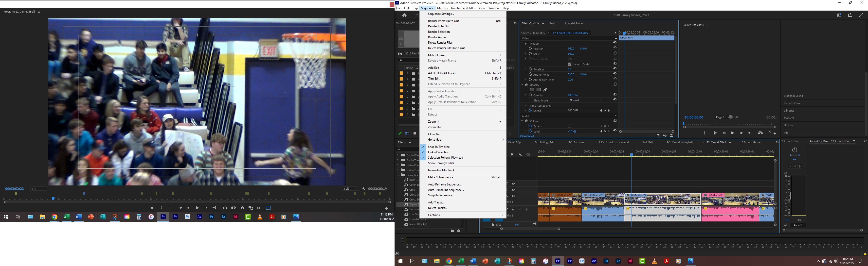The height and width of the screenshot is (266, 868).
Task: Expand the Scale property in Motion
Action: pyautogui.click(x=525, y=54)
